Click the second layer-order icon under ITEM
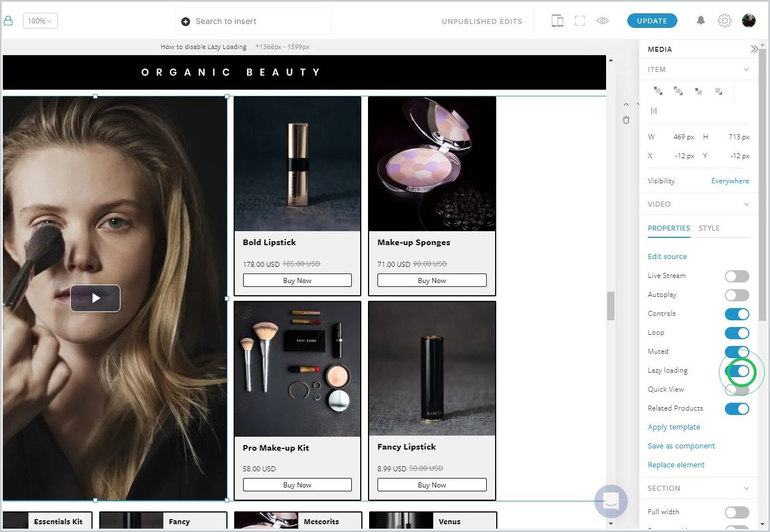The width and height of the screenshot is (770, 532). 678,91
